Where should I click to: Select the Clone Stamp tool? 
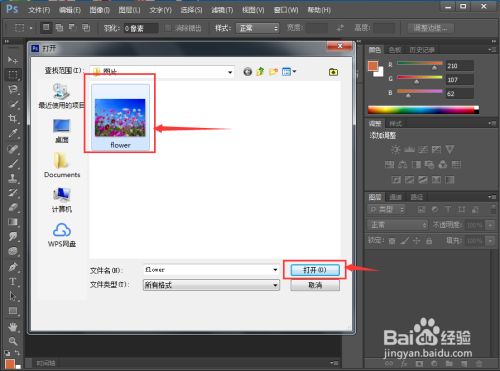coord(13,178)
